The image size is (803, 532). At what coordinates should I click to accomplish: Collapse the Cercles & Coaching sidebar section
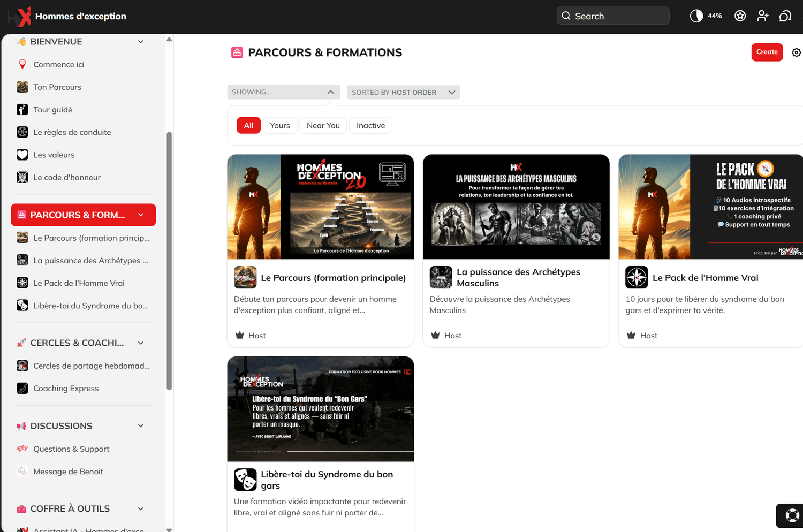click(x=141, y=343)
